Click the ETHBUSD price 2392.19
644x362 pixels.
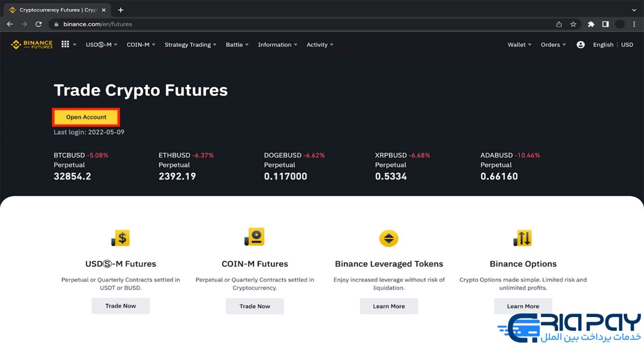point(177,176)
